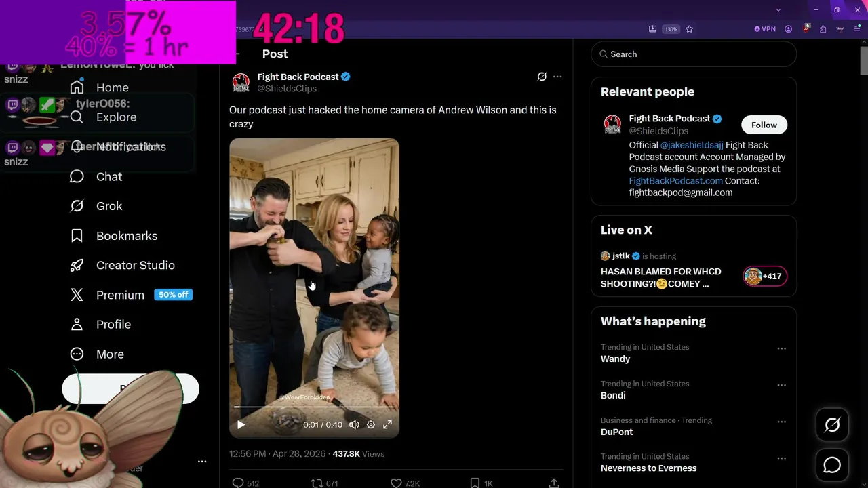Click the reply icon with 512
This screenshot has width=868, height=488.
238,483
